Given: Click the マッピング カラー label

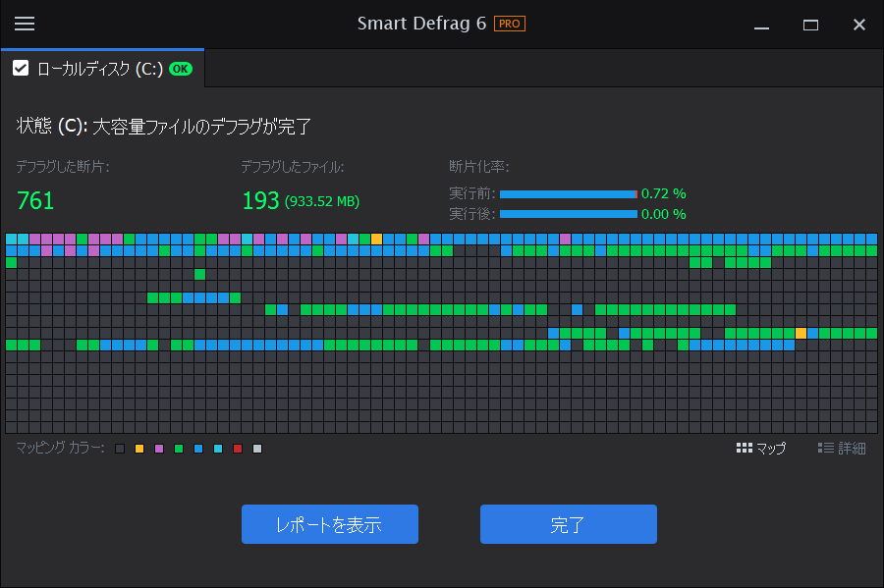Looking at the screenshot, I should (60, 449).
